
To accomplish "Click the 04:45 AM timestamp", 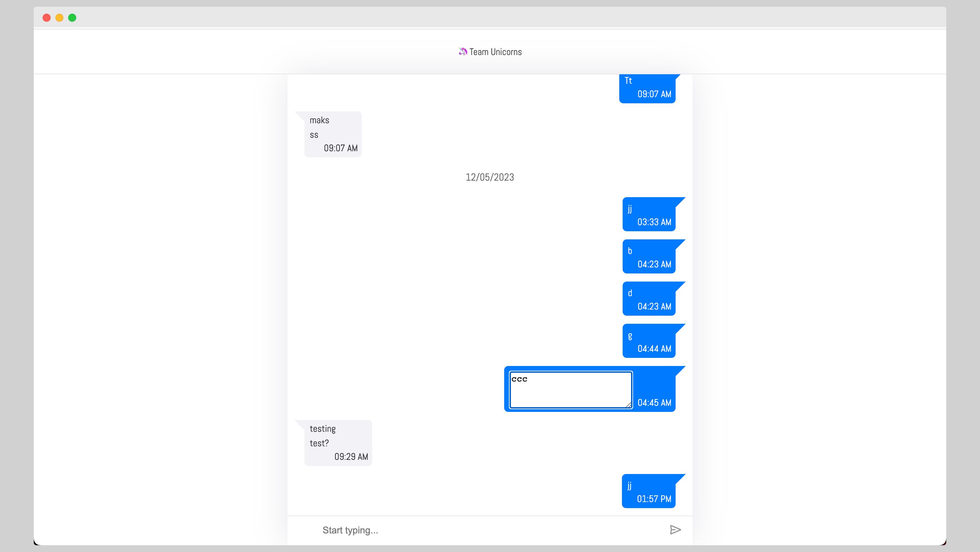I will [654, 403].
